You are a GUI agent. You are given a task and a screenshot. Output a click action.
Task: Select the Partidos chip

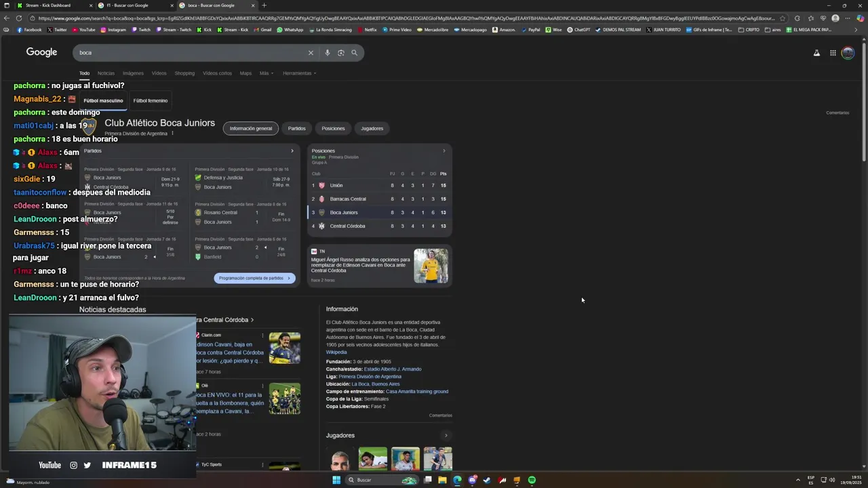296,128
